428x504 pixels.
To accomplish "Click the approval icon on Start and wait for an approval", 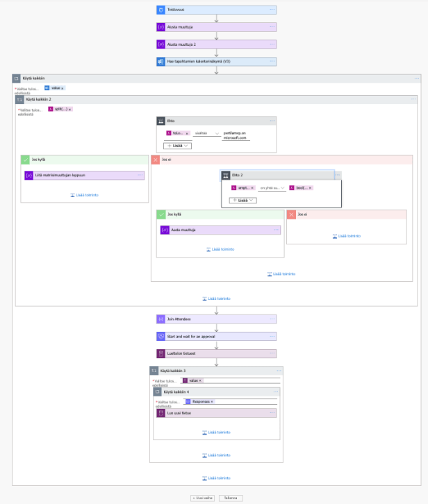I will coord(160,337).
